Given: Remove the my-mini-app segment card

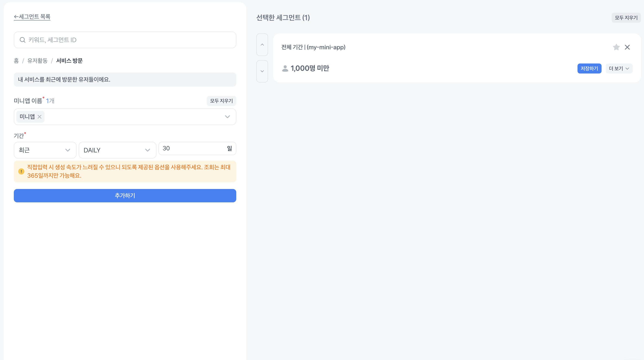Looking at the screenshot, I should 627,47.
